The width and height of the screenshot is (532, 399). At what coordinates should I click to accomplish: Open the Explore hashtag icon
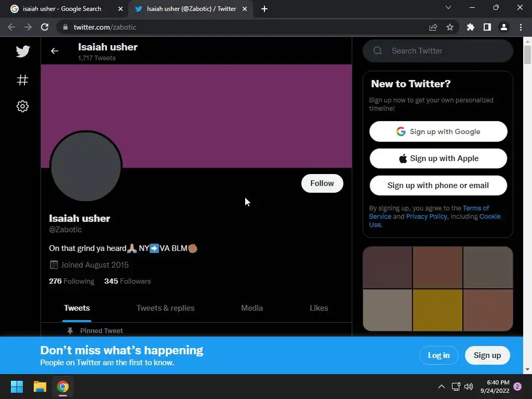pyautogui.click(x=23, y=80)
